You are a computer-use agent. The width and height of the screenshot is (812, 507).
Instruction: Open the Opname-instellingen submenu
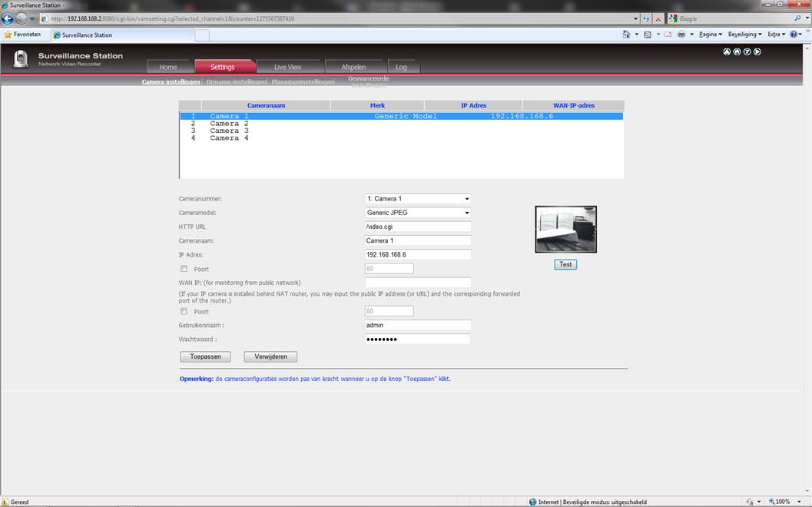[236, 82]
